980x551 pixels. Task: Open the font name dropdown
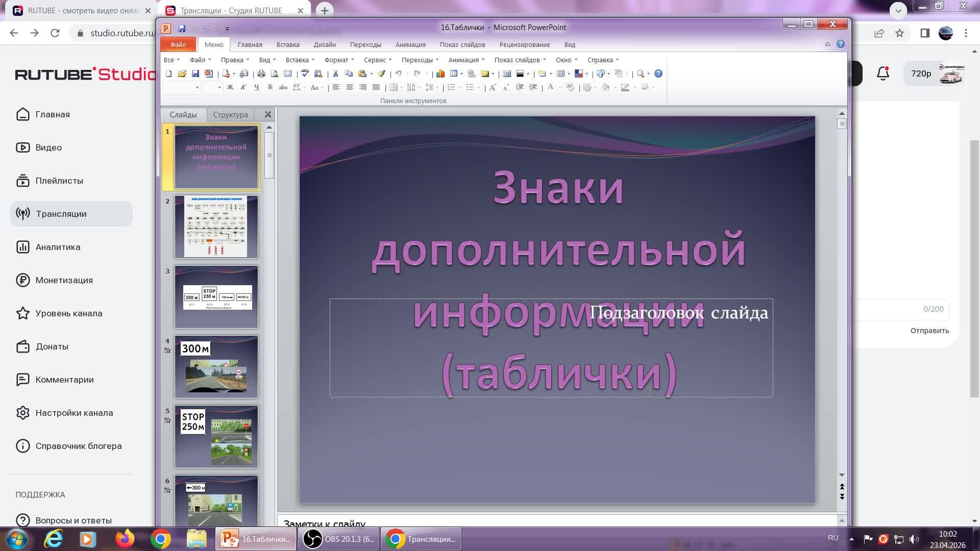197,88
